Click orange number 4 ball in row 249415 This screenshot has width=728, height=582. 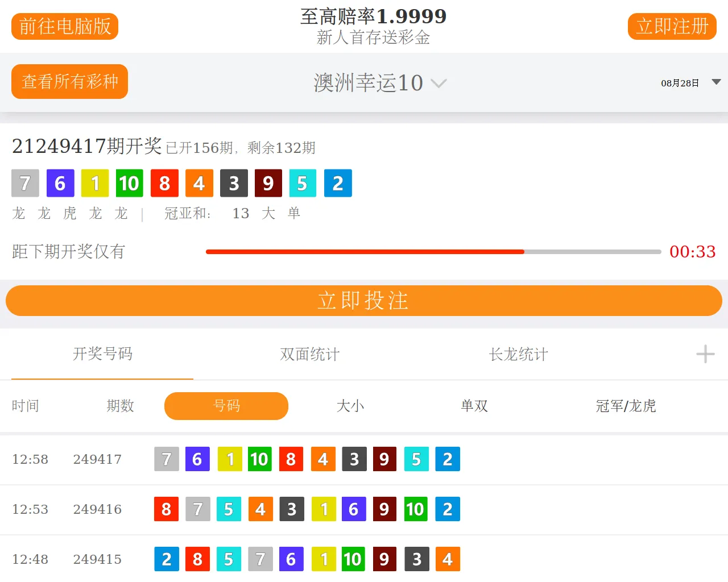(x=448, y=559)
